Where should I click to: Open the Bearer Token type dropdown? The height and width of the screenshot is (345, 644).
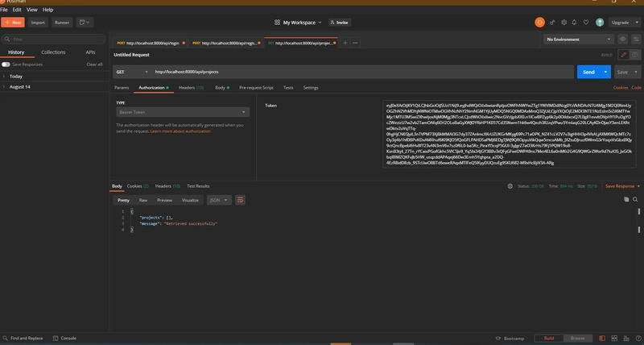tap(183, 112)
